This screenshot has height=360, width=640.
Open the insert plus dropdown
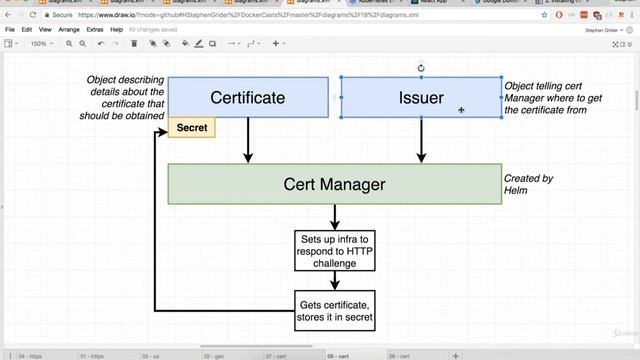278,43
